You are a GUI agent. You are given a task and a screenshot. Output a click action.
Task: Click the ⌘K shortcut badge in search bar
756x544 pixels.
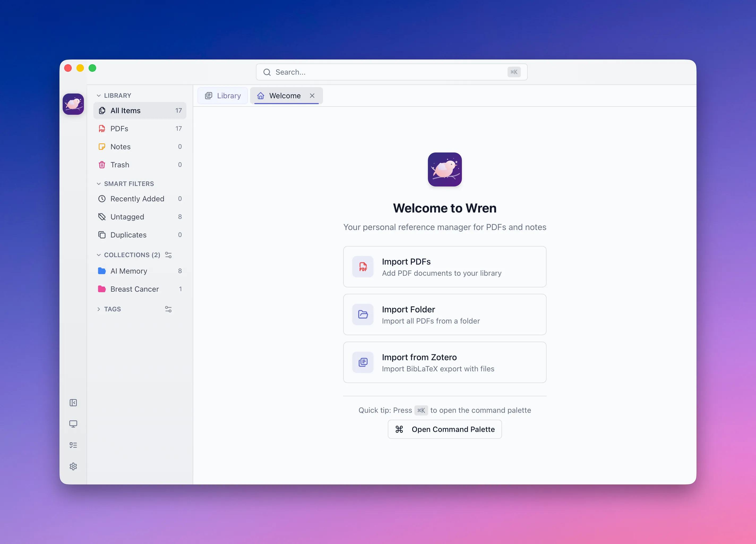click(514, 72)
